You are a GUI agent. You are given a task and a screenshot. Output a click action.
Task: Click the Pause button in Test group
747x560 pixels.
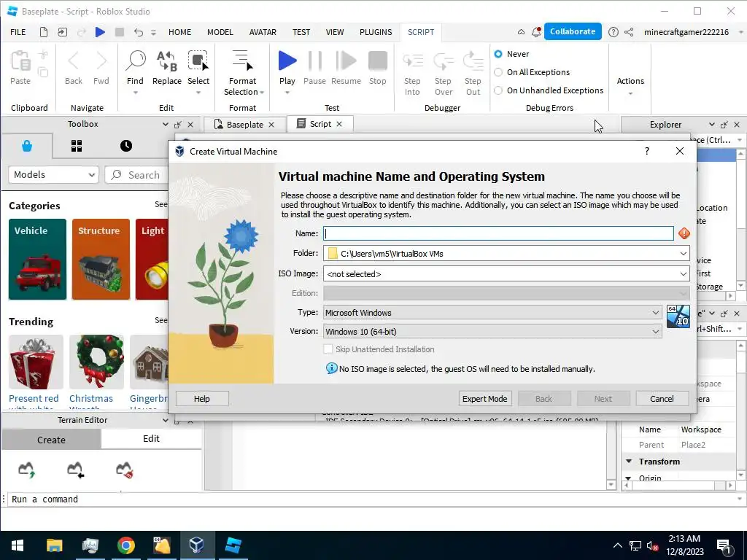tap(315, 61)
